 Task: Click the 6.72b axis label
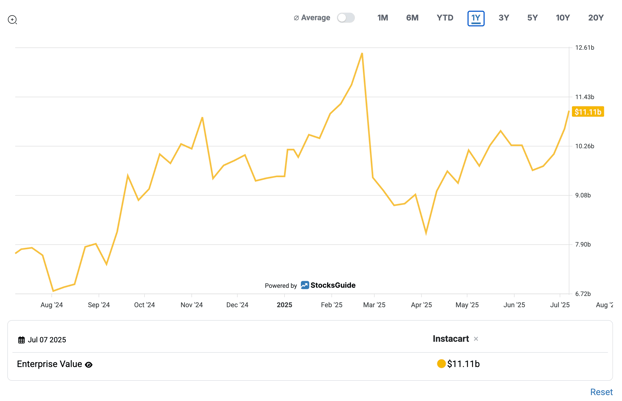[x=583, y=294]
